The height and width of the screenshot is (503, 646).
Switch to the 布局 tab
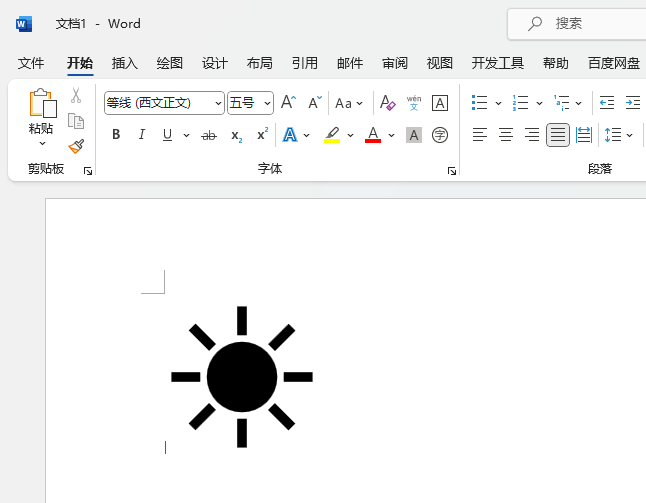pos(260,63)
